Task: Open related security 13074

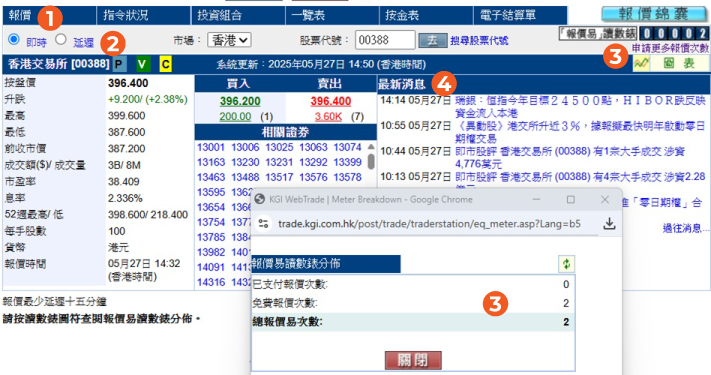Action: click(347, 147)
